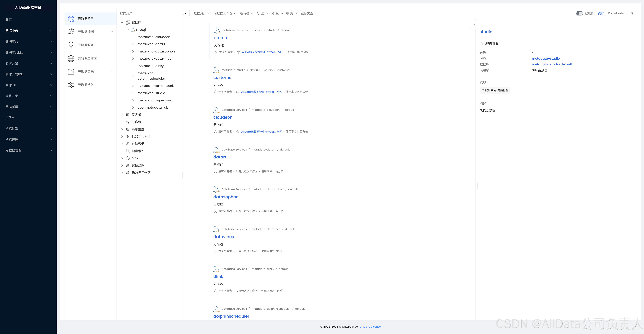Click the 元数据工作区 globe icon
The width and height of the screenshot is (644, 334).
click(71, 59)
